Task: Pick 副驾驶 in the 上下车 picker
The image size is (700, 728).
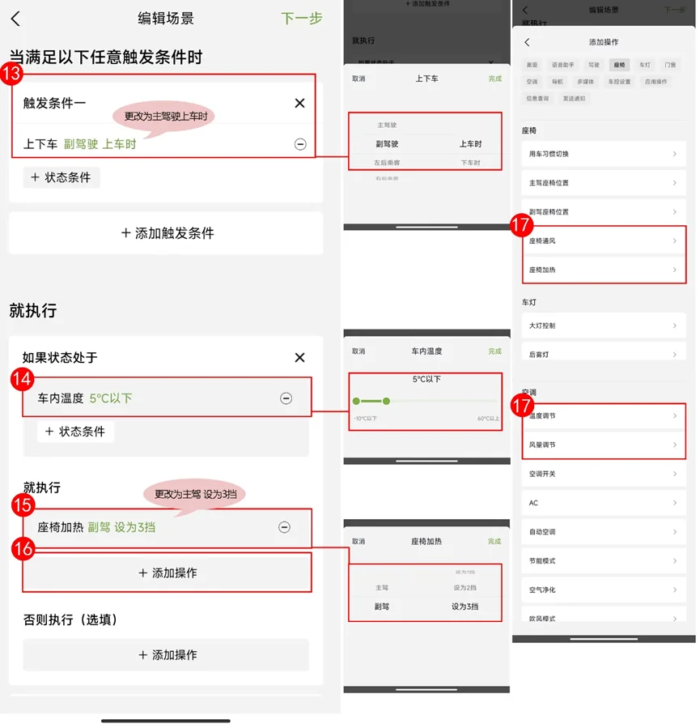Action: [387, 144]
